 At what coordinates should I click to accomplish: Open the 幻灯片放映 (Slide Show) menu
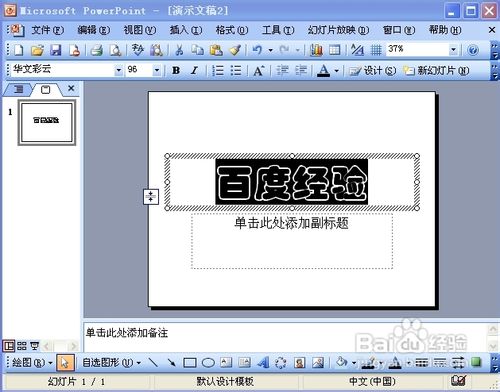(338, 30)
